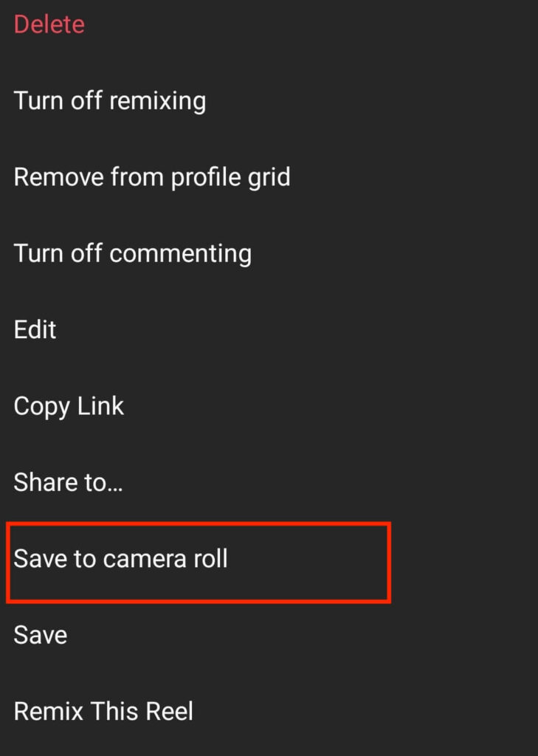538x756 pixels.
Task: Switch off commenting for this reel
Action: 133,253
